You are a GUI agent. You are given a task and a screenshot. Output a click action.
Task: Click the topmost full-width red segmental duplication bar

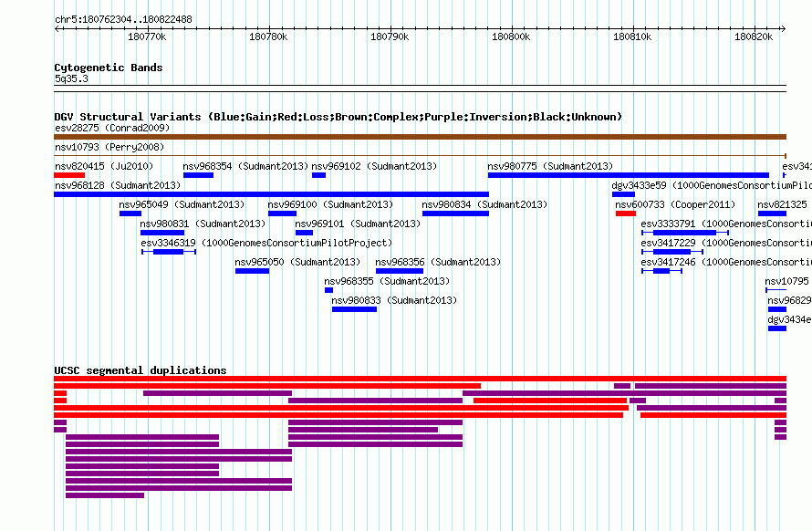(x=420, y=379)
